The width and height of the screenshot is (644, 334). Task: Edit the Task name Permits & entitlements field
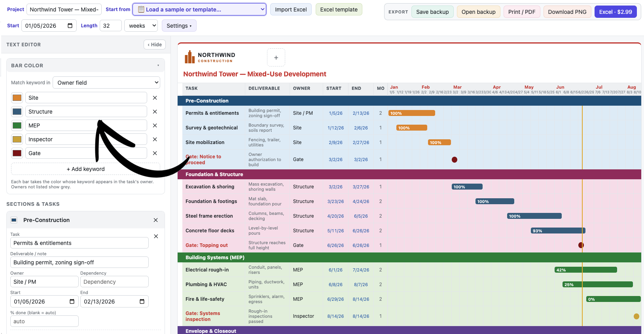click(80, 243)
